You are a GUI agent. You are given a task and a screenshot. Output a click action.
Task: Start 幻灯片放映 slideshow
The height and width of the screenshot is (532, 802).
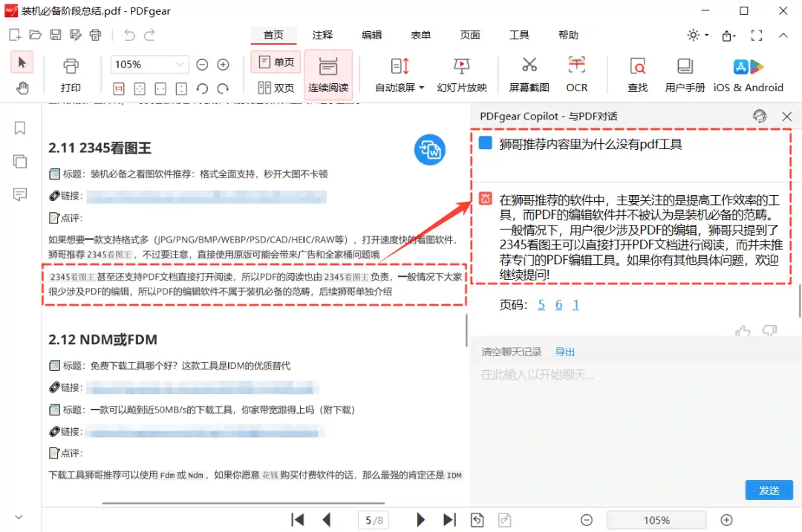(462, 75)
